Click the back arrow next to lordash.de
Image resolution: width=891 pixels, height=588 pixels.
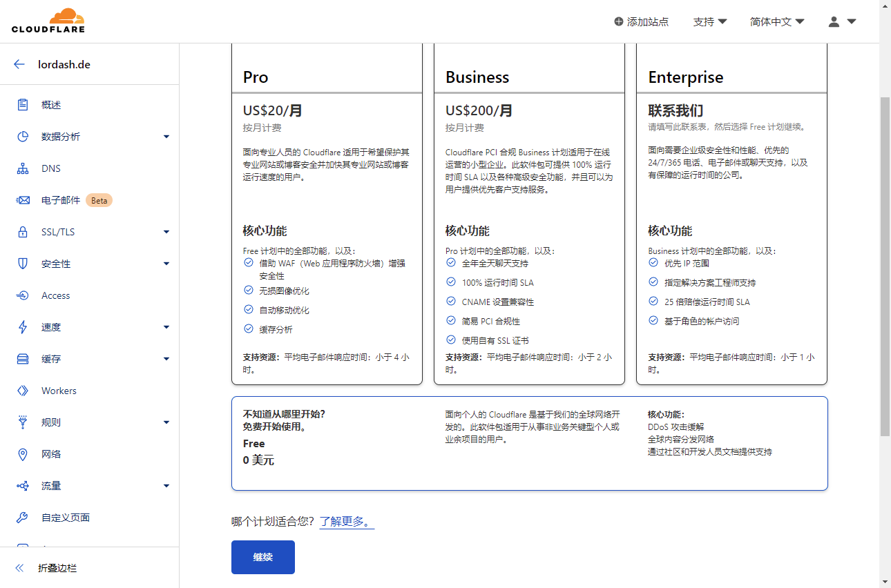[19, 64]
